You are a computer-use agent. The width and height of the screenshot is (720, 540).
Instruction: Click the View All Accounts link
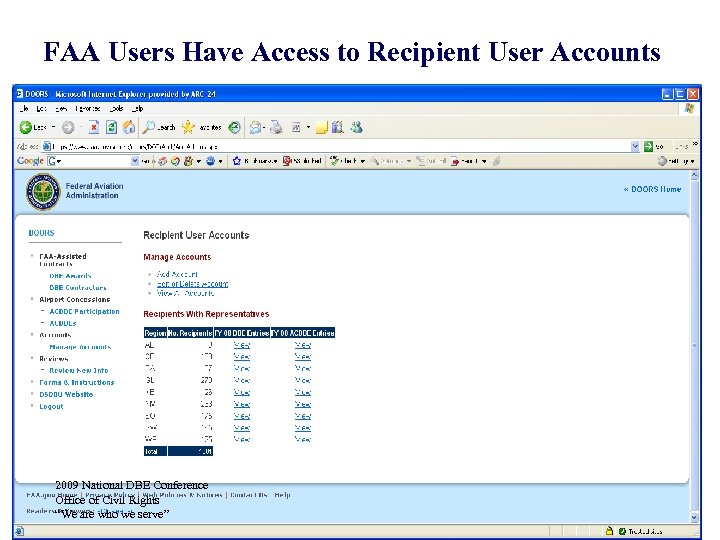185,293
